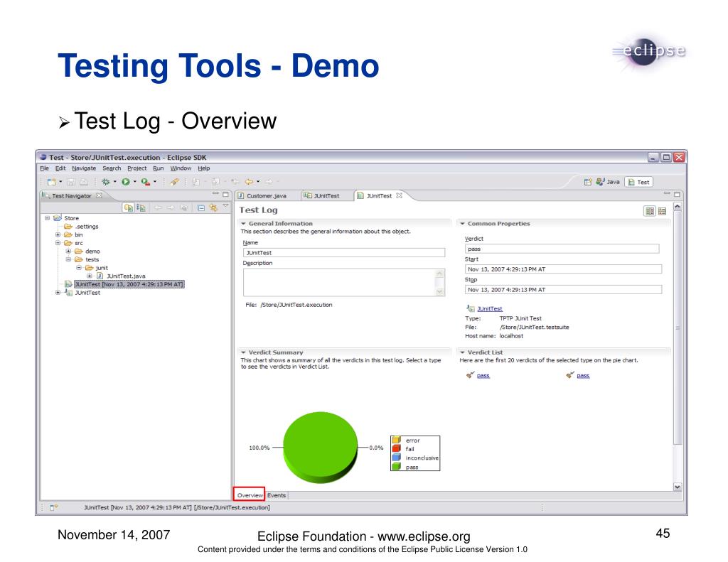Collapse the Verdict Summary section
The width and height of the screenshot is (728, 562).
tap(243, 352)
